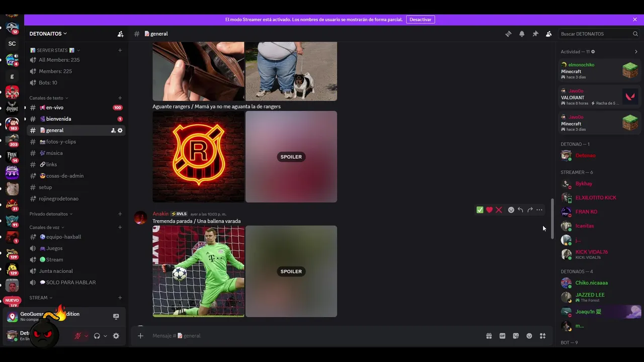This screenshot has width=644, height=362.
Task: Forward Anakin's message arrow
Action: click(530, 210)
